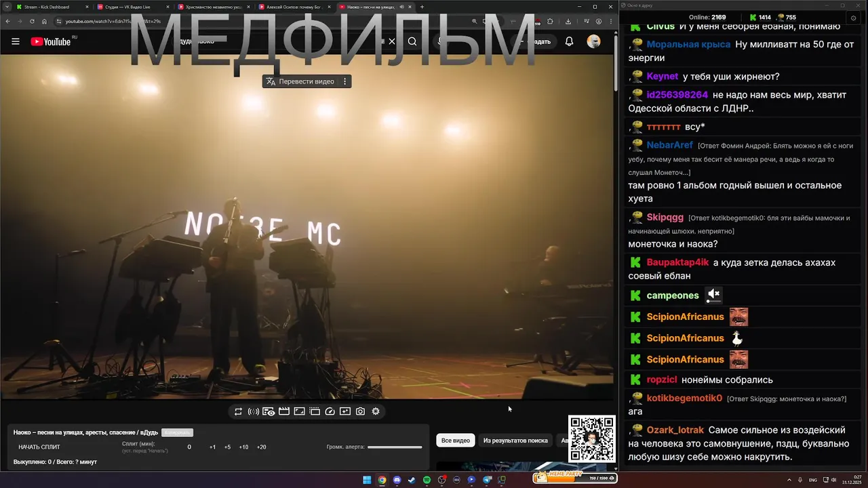Reload the YouTube page
Image resolution: width=868 pixels, height=488 pixels.
tap(32, 21)
